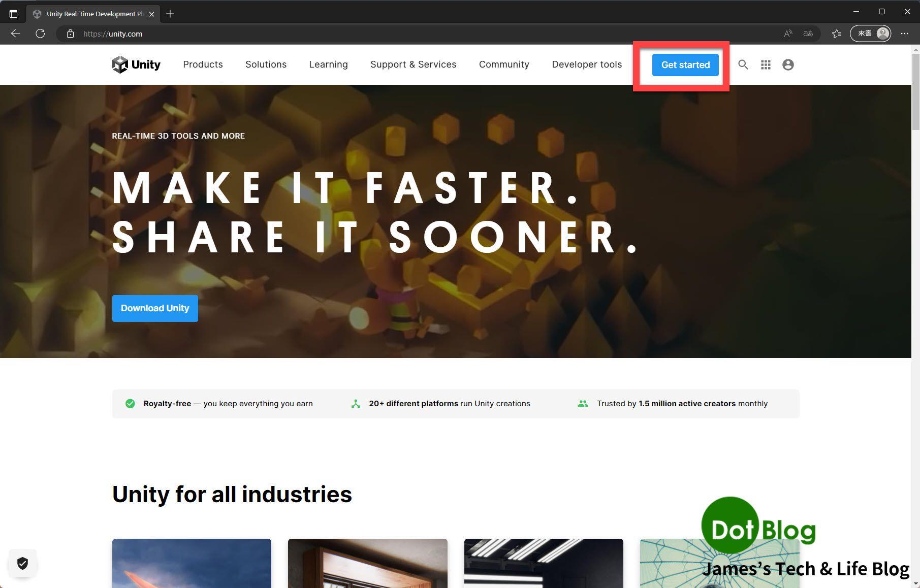Open the Solutions menu
This screenshot has height=588, width=920.
pos(266,64)
